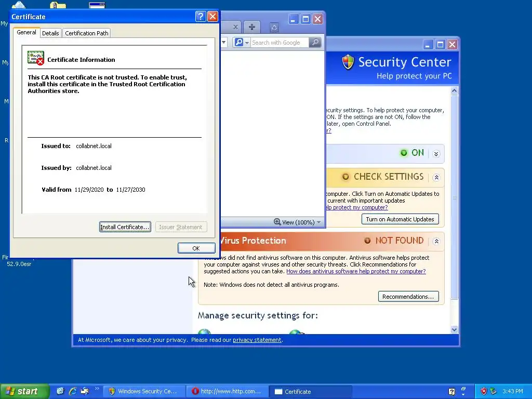This screenshot has width=532, height=399.
Task: Collapse the CHECK SETTINGS section
Action: point(436,177)
